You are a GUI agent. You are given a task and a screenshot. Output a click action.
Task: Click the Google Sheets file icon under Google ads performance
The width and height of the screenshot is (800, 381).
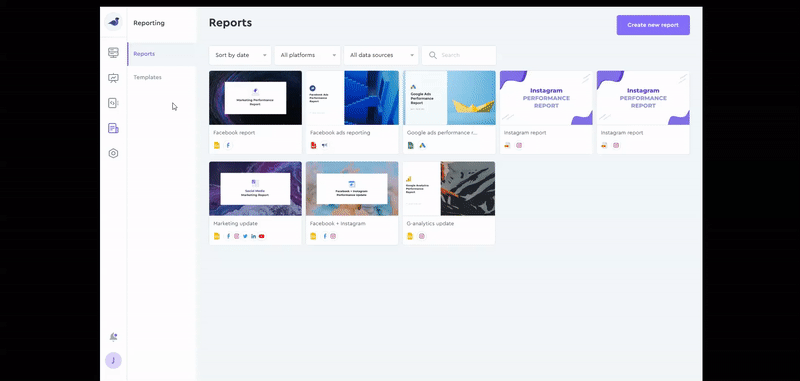point(411,145)
